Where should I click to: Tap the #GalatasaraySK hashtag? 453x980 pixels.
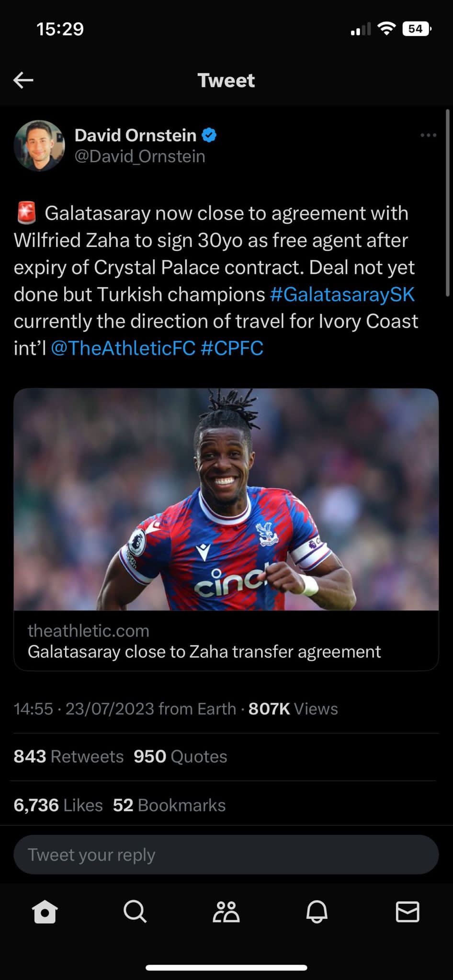[342, 294]
